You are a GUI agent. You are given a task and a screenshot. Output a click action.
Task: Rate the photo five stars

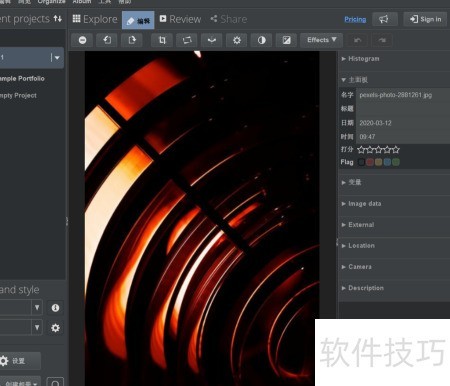[x=396, y=149]
